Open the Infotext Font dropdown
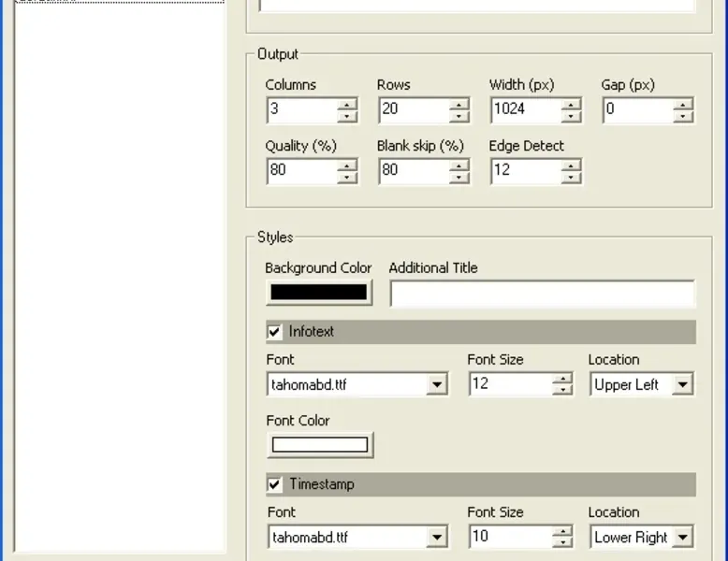 437,384
